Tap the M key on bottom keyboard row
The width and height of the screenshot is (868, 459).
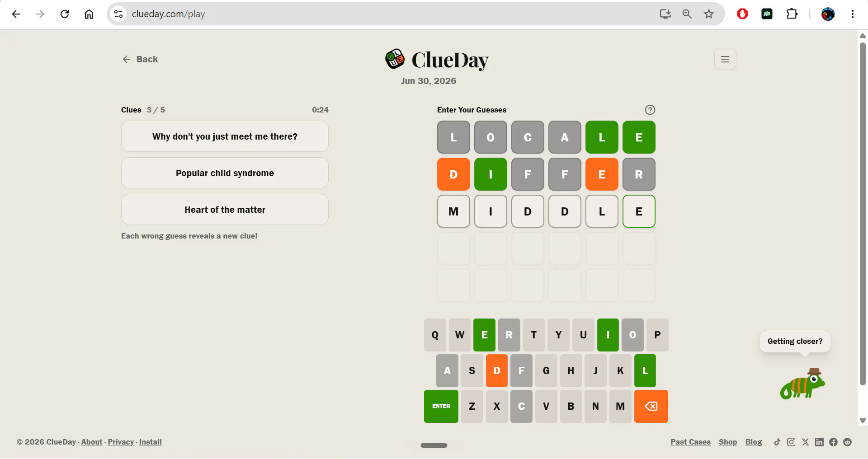point(620,406)
